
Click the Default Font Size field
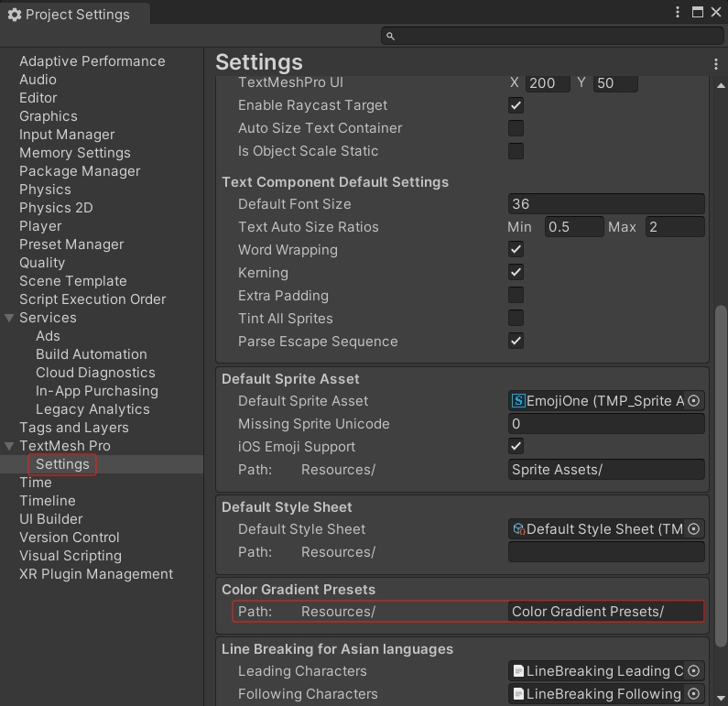[x=605, y=204]
